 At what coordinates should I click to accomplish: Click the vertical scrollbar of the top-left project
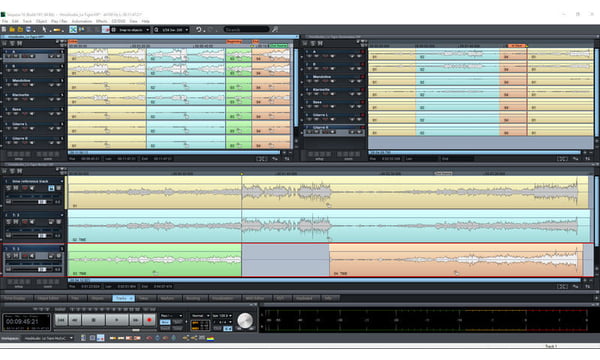[295, 88]
